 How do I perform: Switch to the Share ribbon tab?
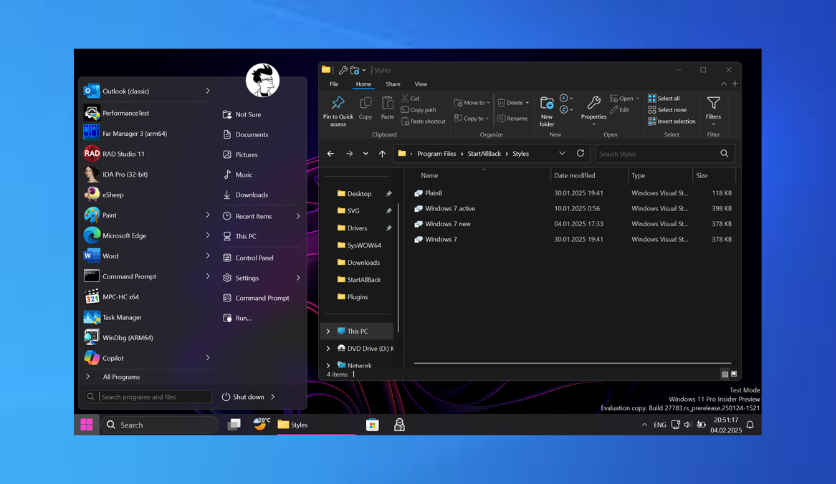(393, 84)
